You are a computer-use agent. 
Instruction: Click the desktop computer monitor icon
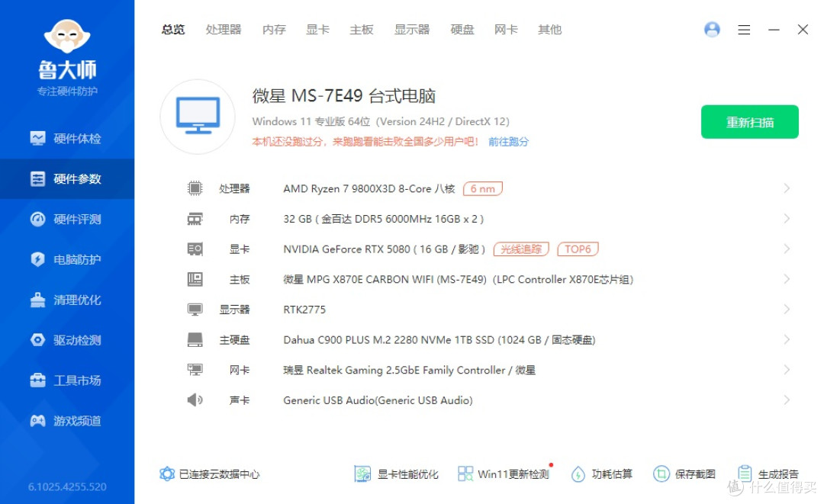coord(198,117)
